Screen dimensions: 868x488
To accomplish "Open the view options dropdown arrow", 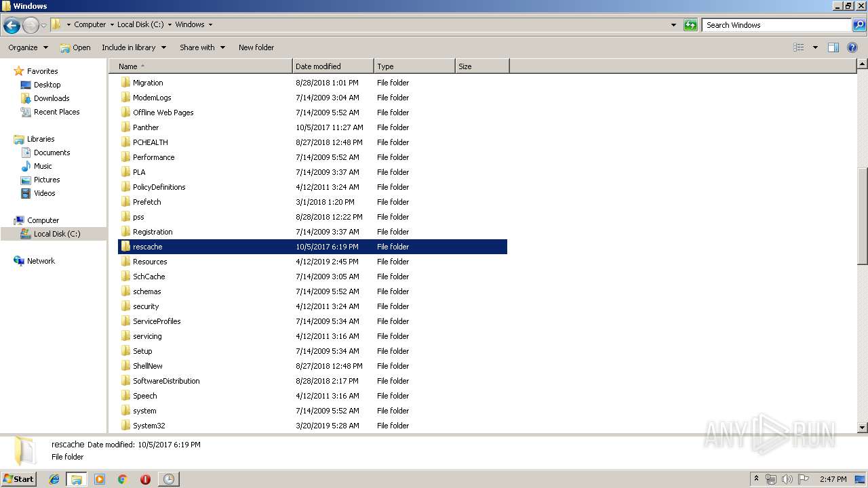I will (815, 47).
